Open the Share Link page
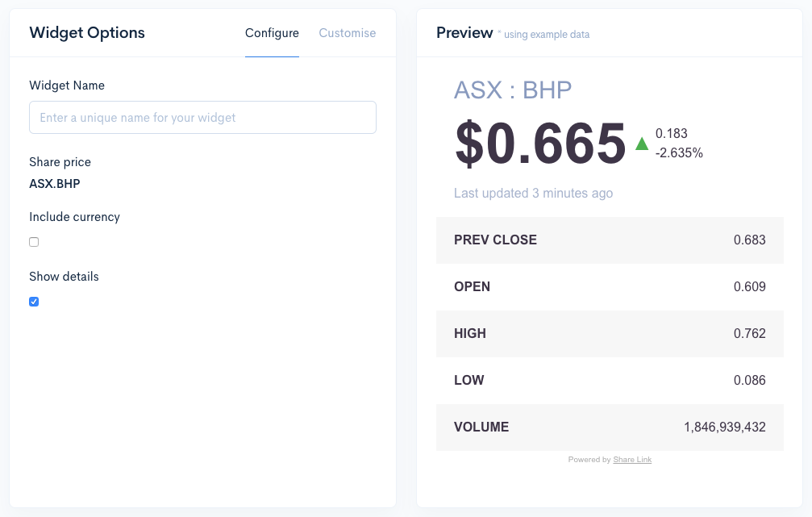 (632, 459)
